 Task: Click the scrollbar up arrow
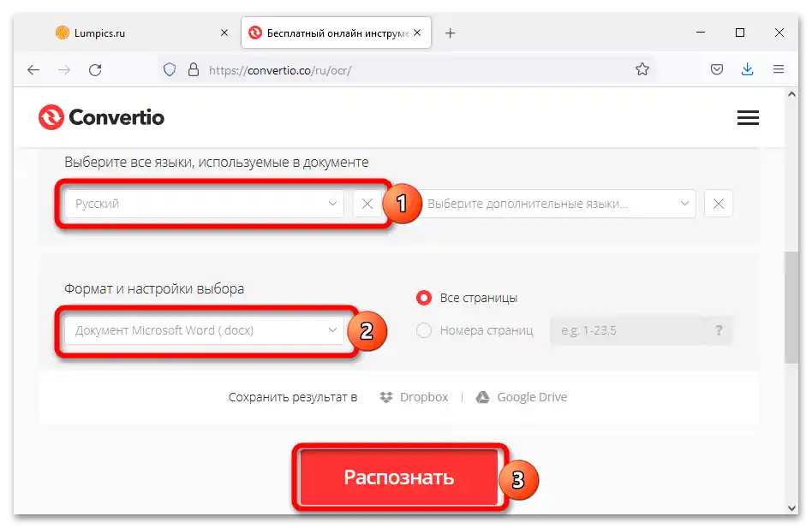pos(791,95)
